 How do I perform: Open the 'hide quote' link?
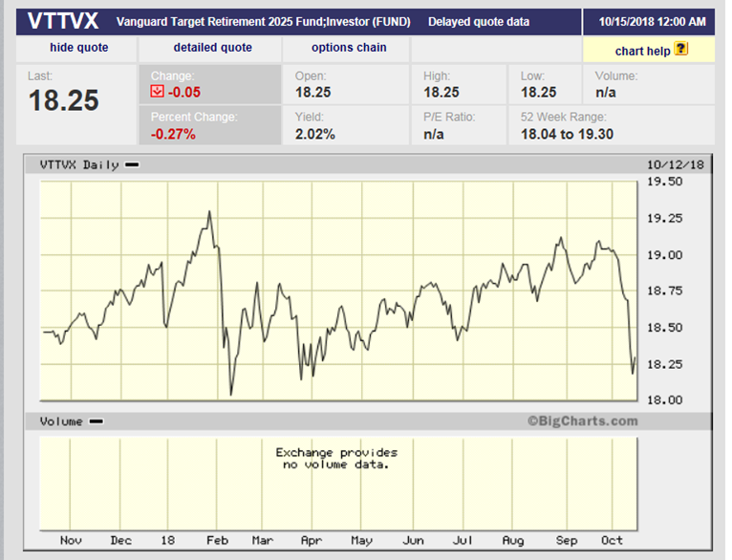pos(79,48)
